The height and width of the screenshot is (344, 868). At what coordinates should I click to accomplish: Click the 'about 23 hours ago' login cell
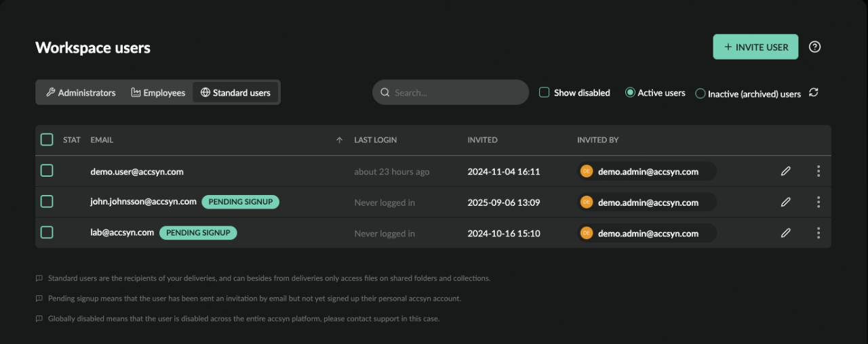392,172
